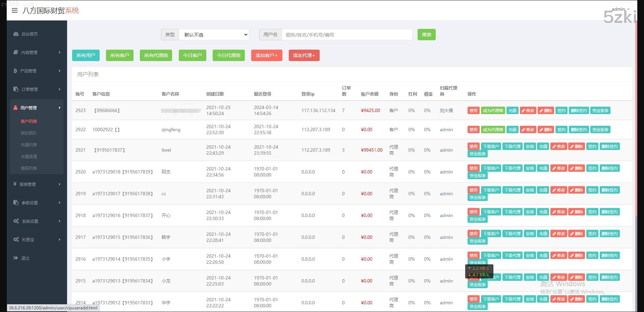Click the hamburger menu icon in header
Viewport: 644px width, 312px height.
point(14,10)
